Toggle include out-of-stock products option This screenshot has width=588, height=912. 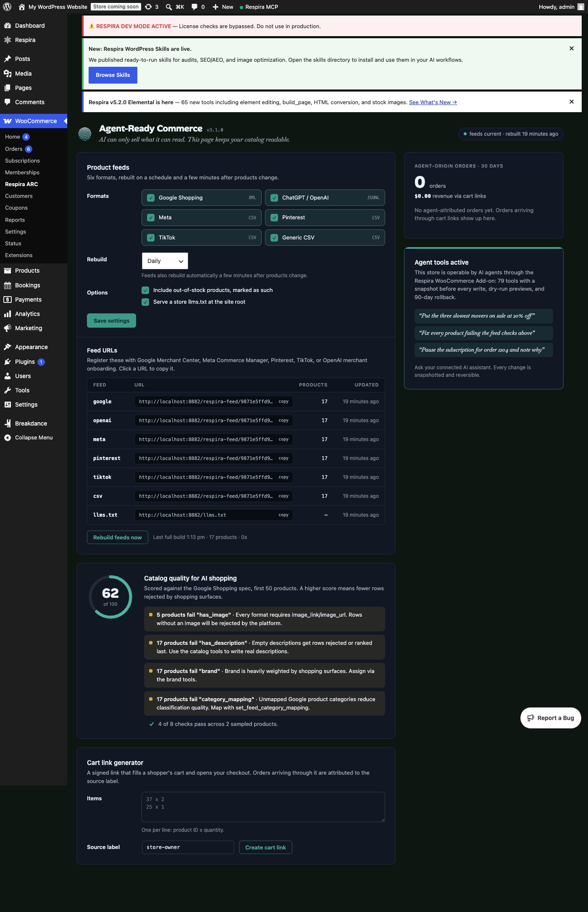click(x=145, y=290)
